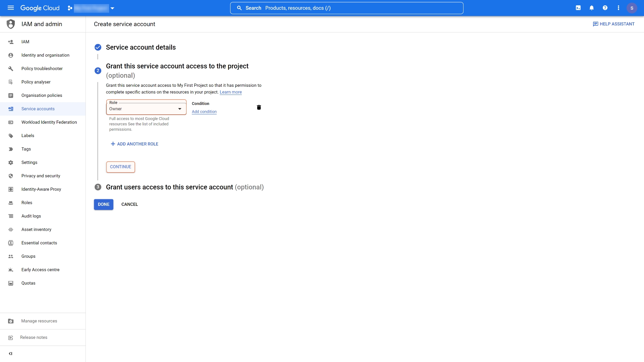
Task: Collapse the left sidebar with the arrow
Action: tap(10, 353)
